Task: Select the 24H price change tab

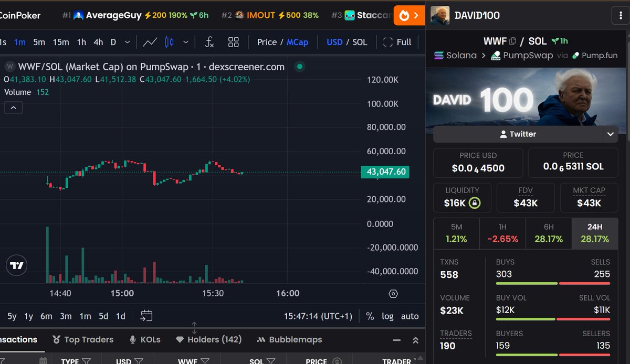Action: [x=595, y=233]
